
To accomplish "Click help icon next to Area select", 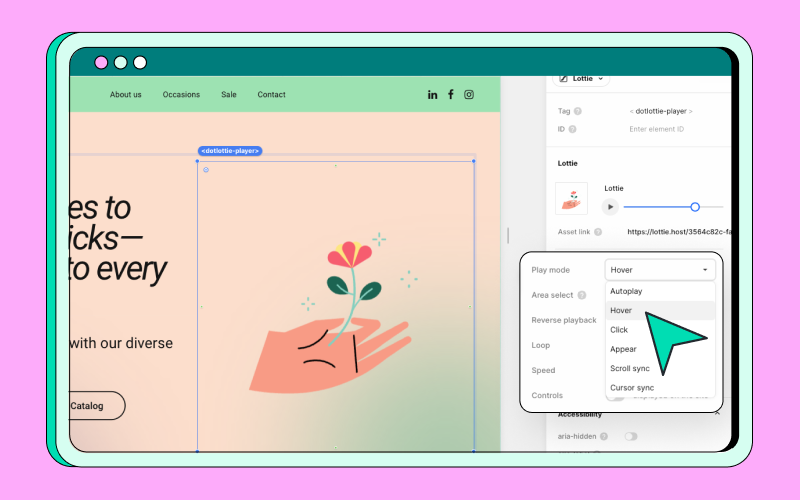I will coord(582,295).
